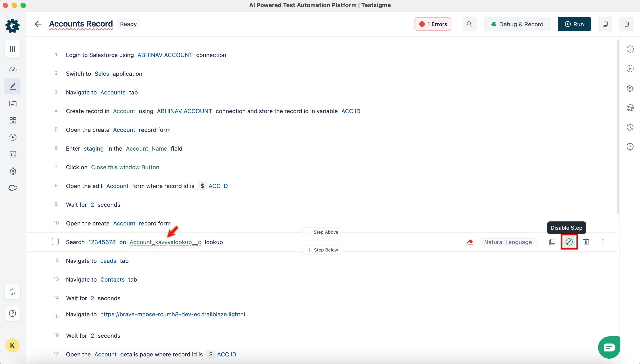Open the user avatar K menu
The image size is (640, 364).
coord(12,345)
